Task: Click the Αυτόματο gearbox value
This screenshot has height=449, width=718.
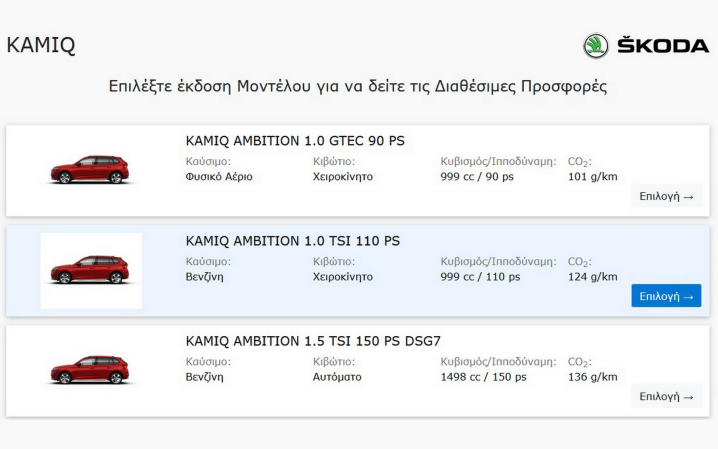Action: click(x=337, y=377)
